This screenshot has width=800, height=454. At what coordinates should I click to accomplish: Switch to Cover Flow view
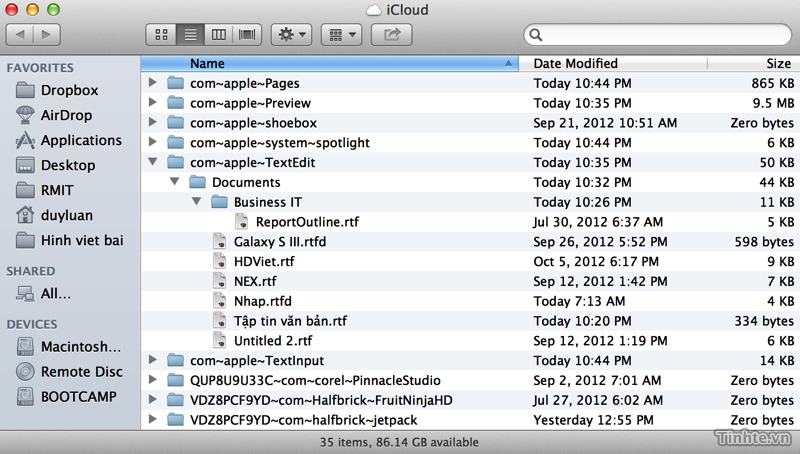[247, 35]
